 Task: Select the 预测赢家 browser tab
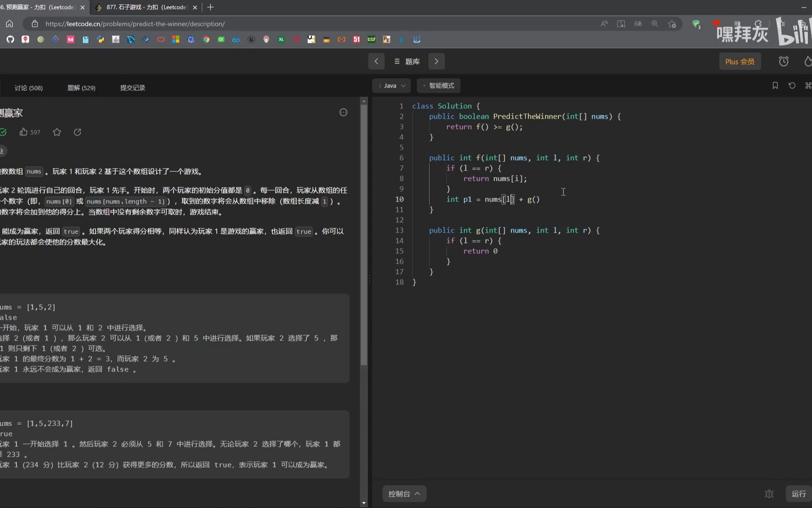[x=38, y=7]
